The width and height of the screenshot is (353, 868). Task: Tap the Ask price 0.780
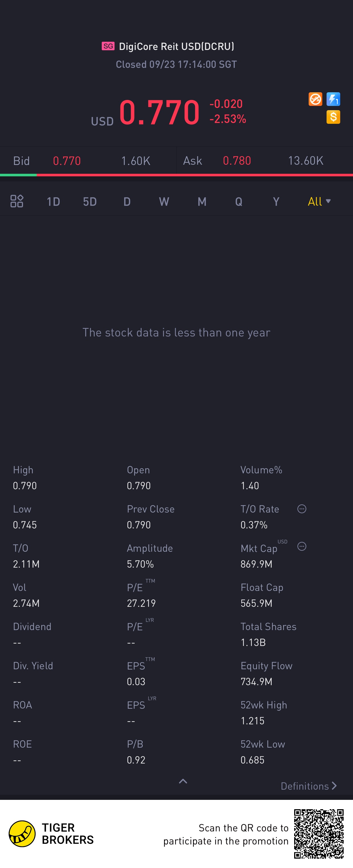pos(237,161)
